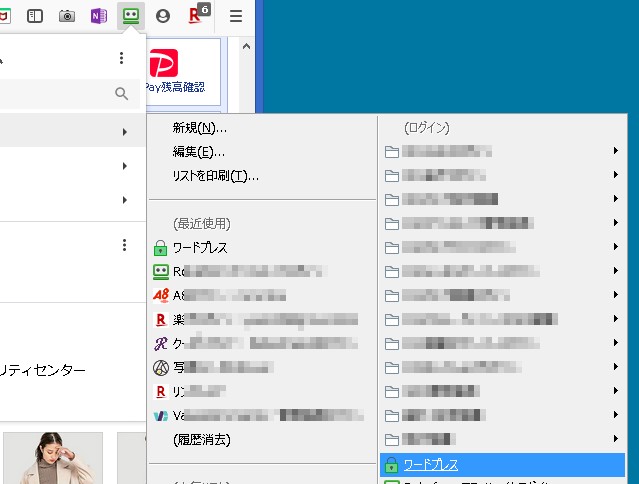Open the lower three-dot options in the popup

tap(124, 245)
